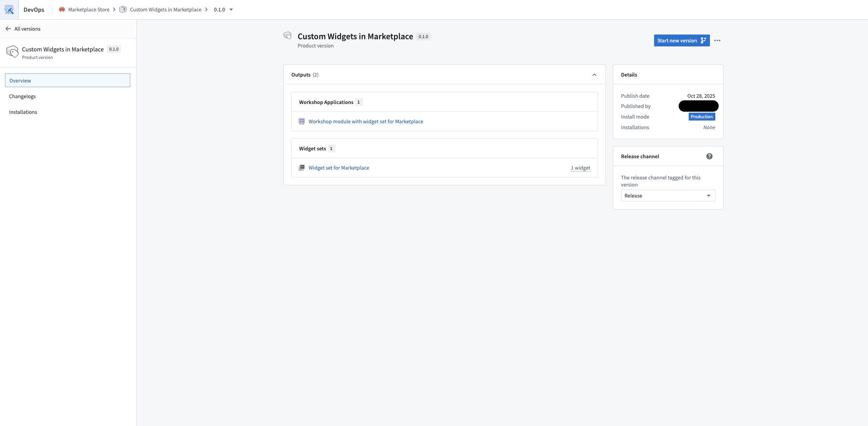This screenshot has height=426, width=868.
Task: Open the more options ellipsis menu
Action: point(718,40)
